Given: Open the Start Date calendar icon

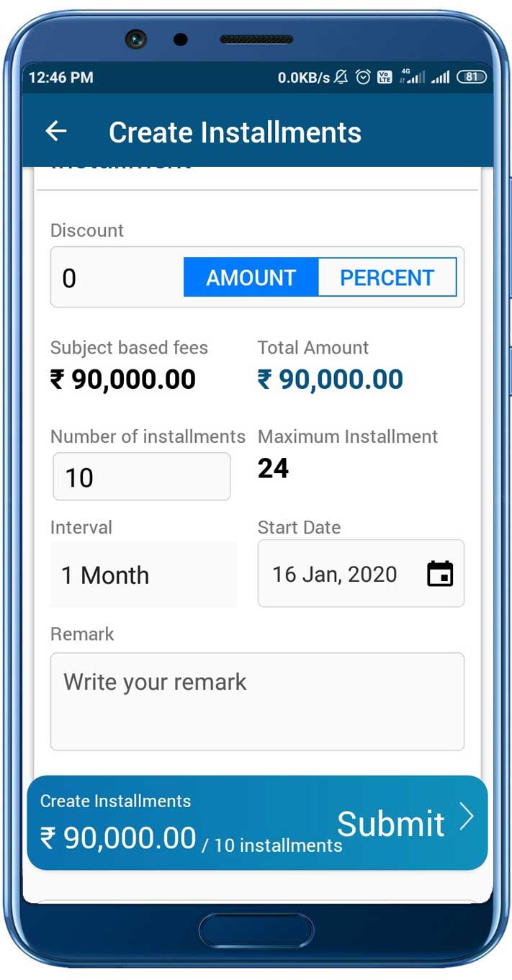Looking at the screenshot, I should [x=440, y=574].
